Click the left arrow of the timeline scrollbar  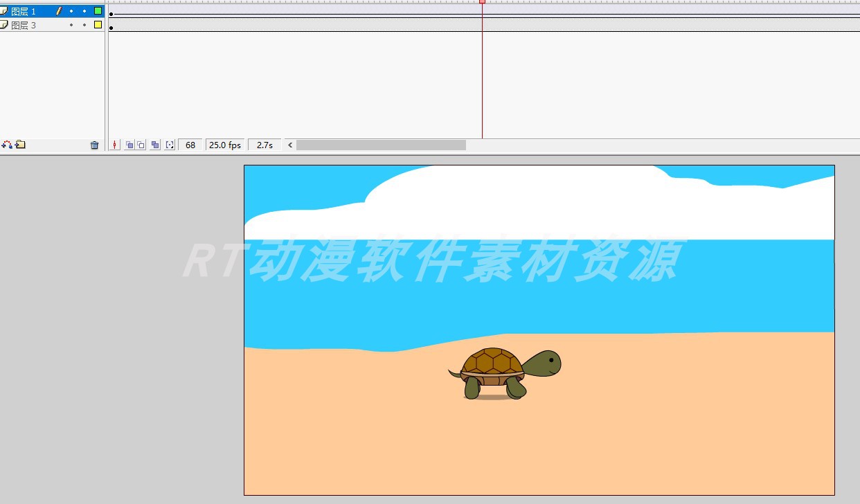click(x=289, y=145)
